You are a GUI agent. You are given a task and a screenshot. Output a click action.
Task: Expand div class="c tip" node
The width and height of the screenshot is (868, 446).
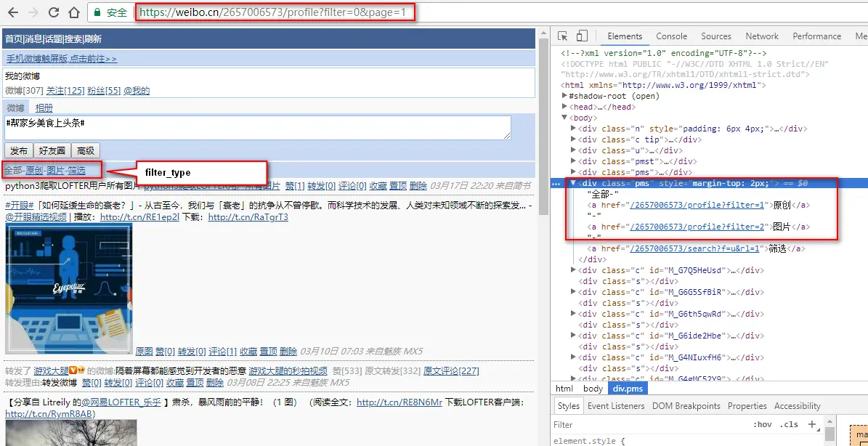[x=574, y=139]
